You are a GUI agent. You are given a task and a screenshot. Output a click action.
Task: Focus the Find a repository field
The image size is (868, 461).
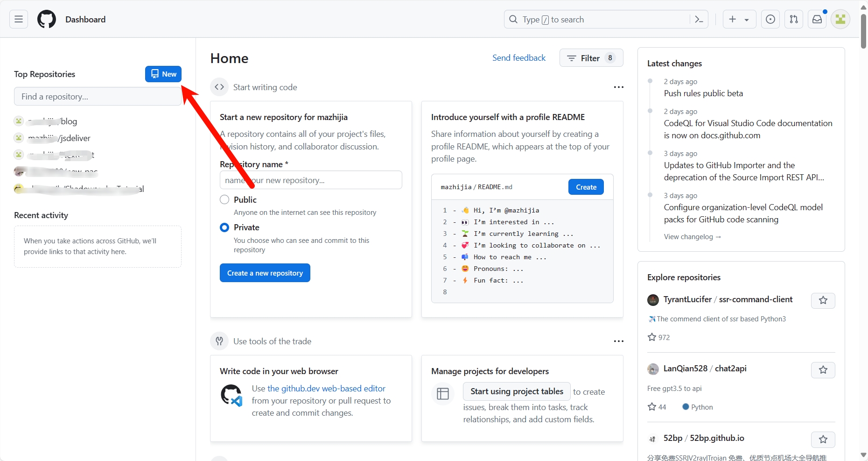98,96
